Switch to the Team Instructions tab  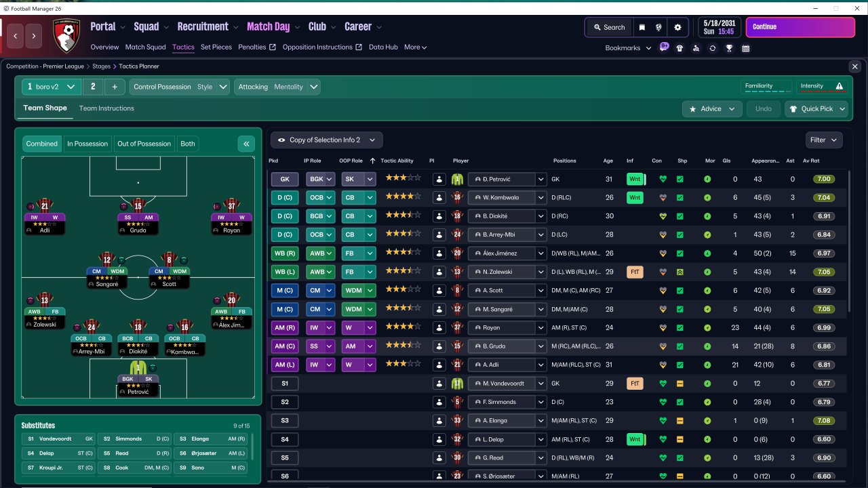[x=106, y=108]
